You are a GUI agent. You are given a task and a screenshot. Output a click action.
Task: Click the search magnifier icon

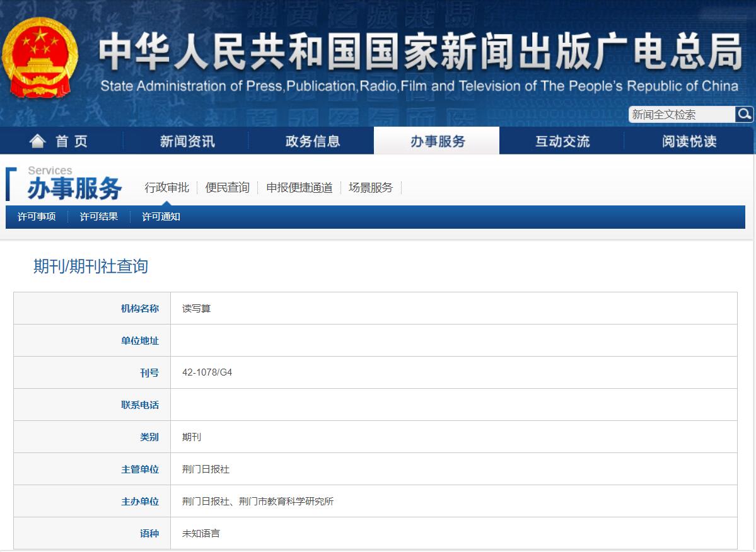click(745, 114)
